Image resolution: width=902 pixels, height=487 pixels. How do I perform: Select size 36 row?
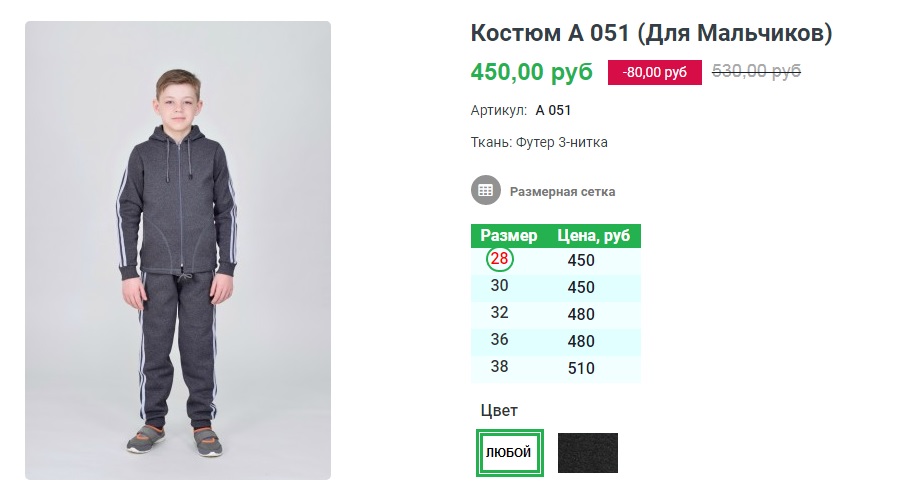(500, 340)
